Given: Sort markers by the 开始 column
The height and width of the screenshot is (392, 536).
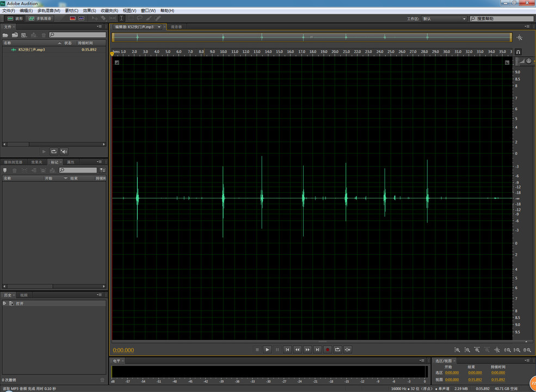Looking at the screenshot, I should (56, 178).
